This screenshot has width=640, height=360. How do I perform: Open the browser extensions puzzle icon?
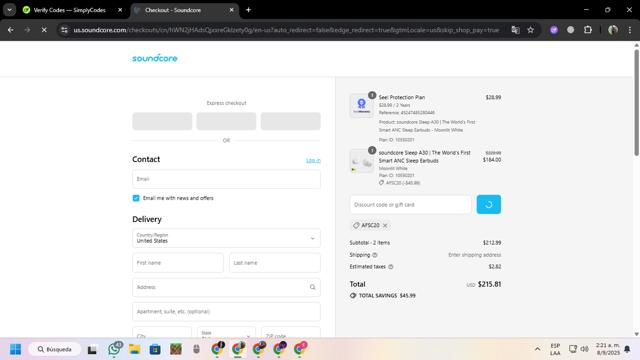(588, 30)
